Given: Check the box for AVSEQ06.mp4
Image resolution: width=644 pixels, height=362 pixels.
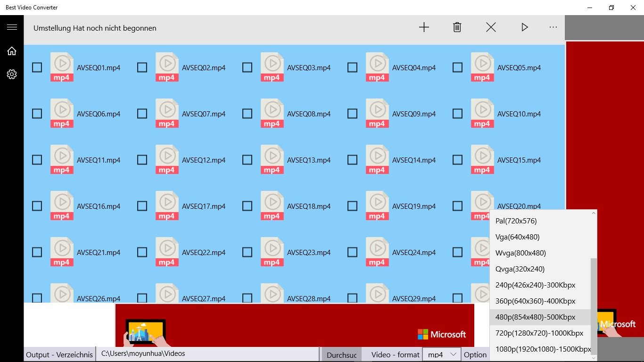Looking at the screenshot, I should [37, 114].
